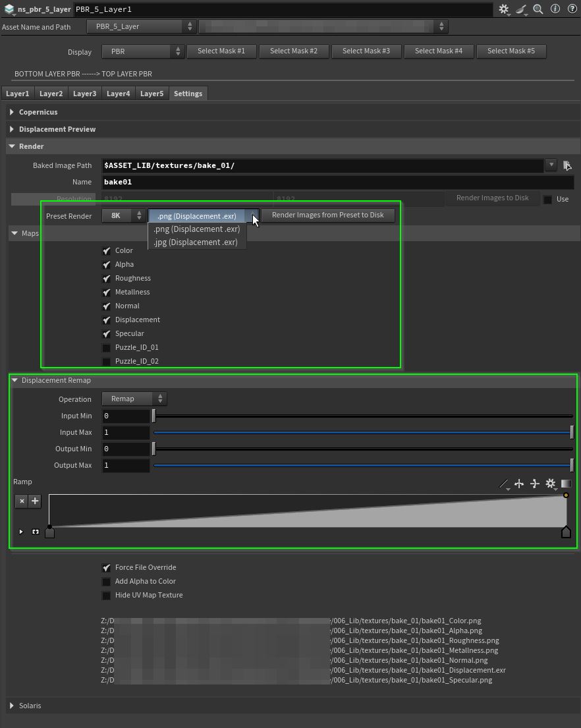Open the Operation Remap dropdown
The height and width of the screenshot is (728, 581).
click(x=134, y=399)
